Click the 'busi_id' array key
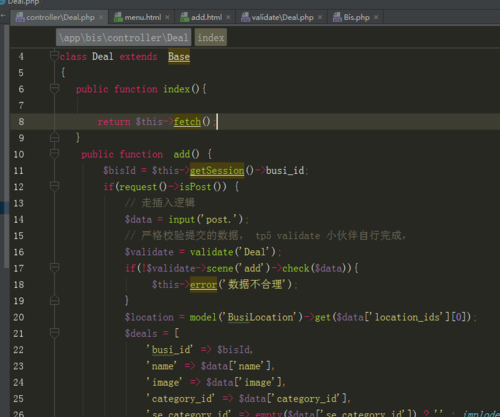Screen dimensions: 500x417 [x=171, y=350]
